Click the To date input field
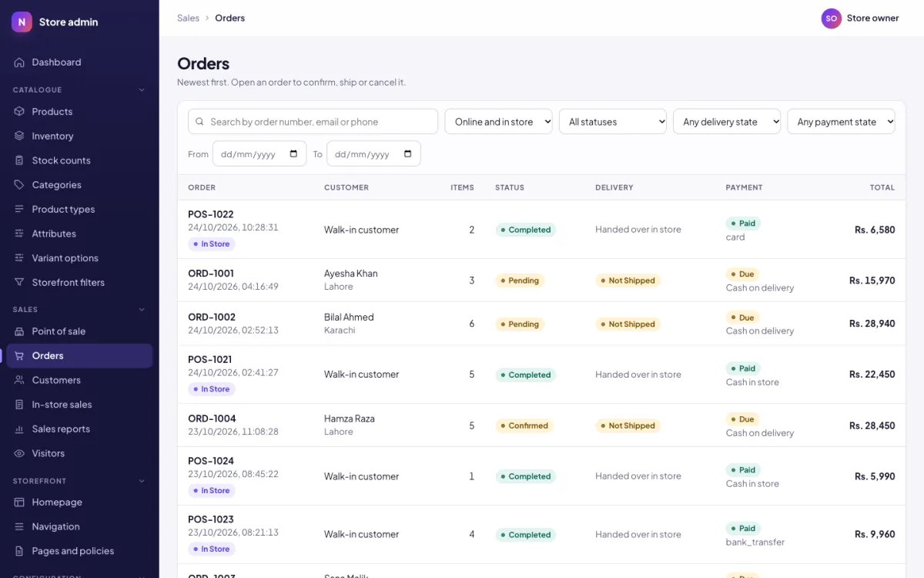The width and height of the screenshot is (924, 578). (x=373, y=154)
